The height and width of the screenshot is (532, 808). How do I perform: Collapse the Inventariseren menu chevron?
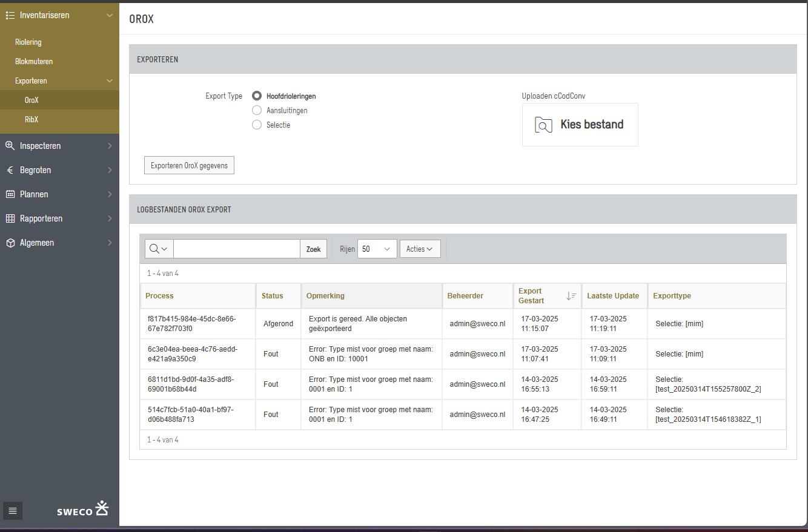[110, 15]
